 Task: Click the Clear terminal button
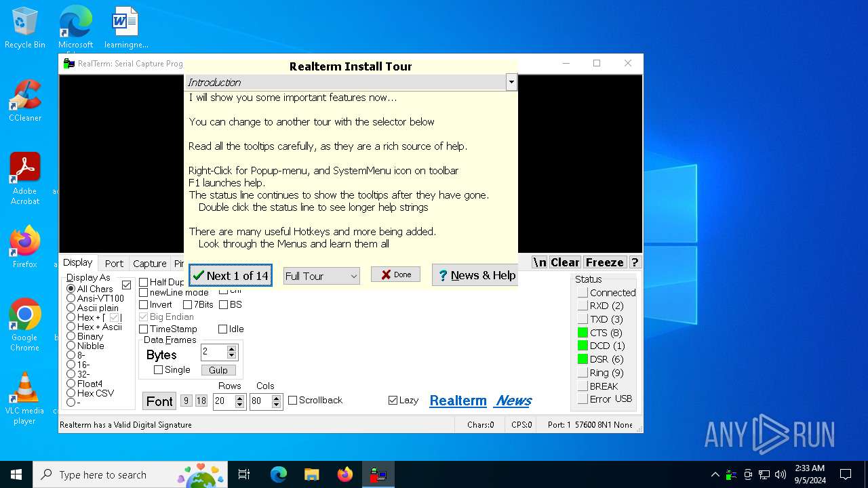(x=565, y=262)
